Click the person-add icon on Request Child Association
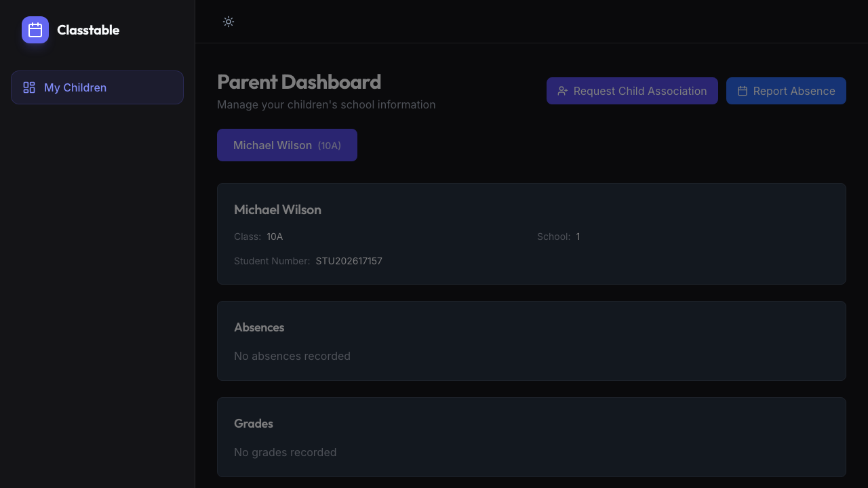The width and height of the screenshot is (868, 488). pos(563,91)
